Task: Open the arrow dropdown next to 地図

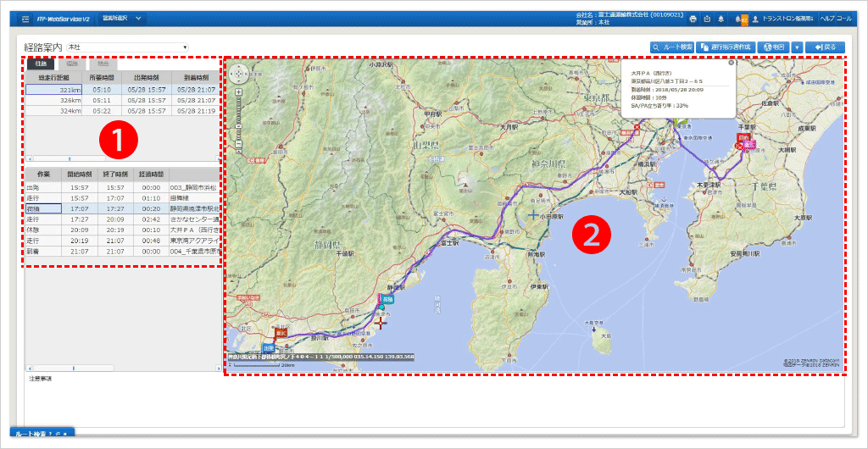Action: pyautogui.click(x=797, y=47)
